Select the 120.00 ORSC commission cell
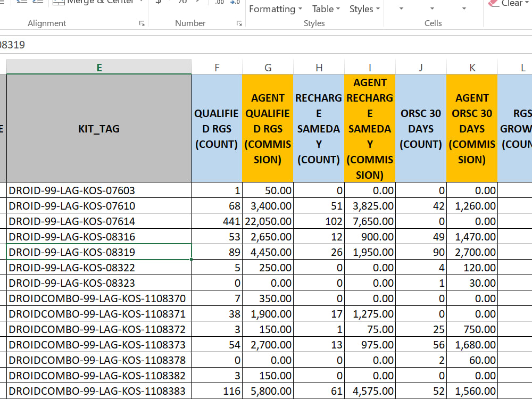This screenshot has width=532, height=399. [x=472, y=268]
